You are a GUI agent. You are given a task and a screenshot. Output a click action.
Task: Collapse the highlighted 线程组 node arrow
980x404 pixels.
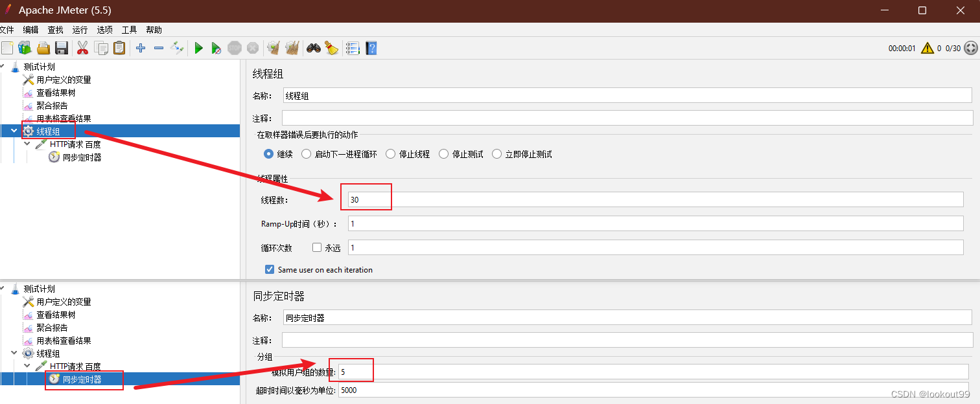14,131
